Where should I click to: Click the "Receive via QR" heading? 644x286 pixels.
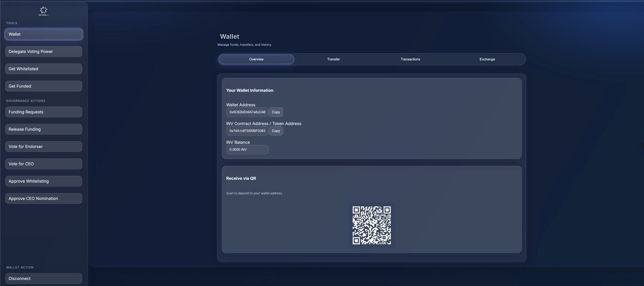(241, 178)
